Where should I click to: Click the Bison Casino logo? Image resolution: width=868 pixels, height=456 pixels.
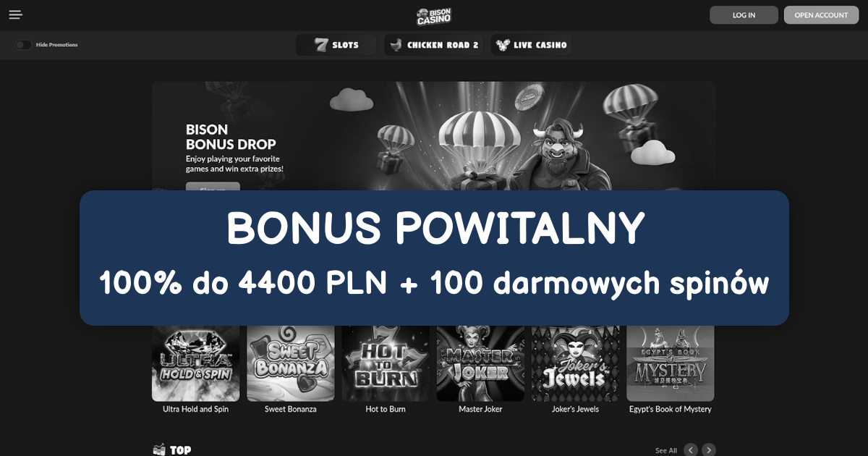click(x=434, y=15)
